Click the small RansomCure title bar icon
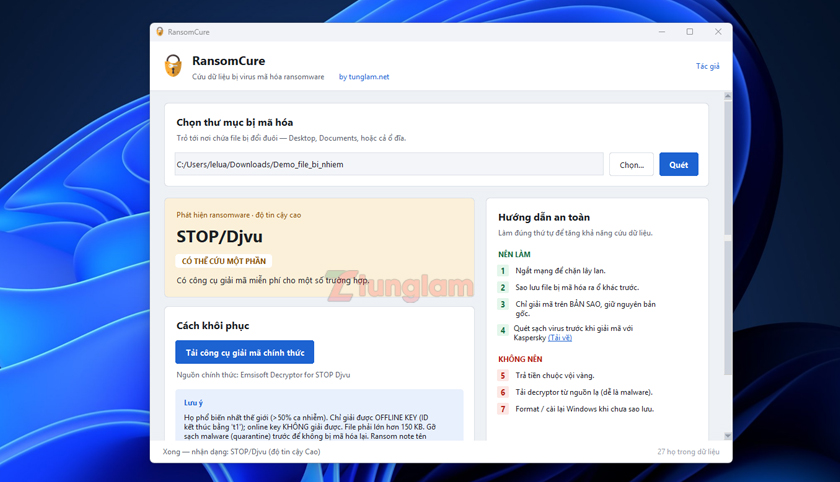This screenshot has width=840, height=482. click(160, 32)
